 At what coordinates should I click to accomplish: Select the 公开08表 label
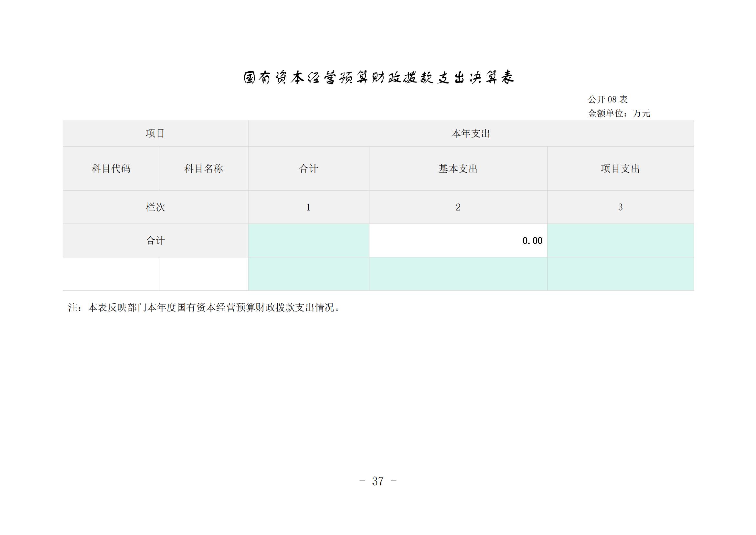coord(608,99)
